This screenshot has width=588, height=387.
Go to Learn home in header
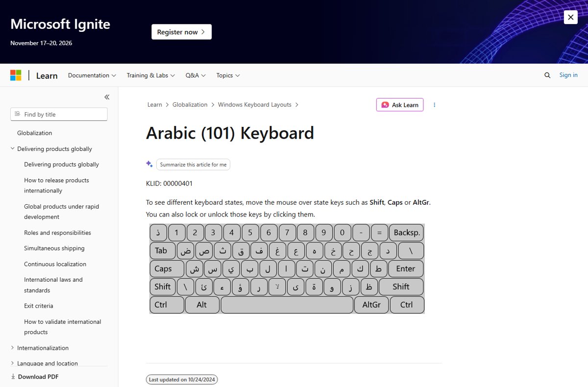click(47, 75)
